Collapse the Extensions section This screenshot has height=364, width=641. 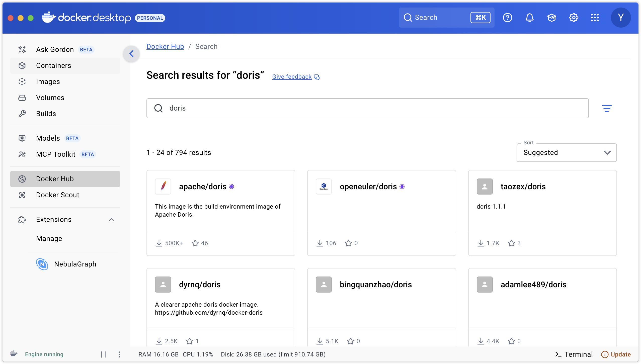click(x=111, y=220)
